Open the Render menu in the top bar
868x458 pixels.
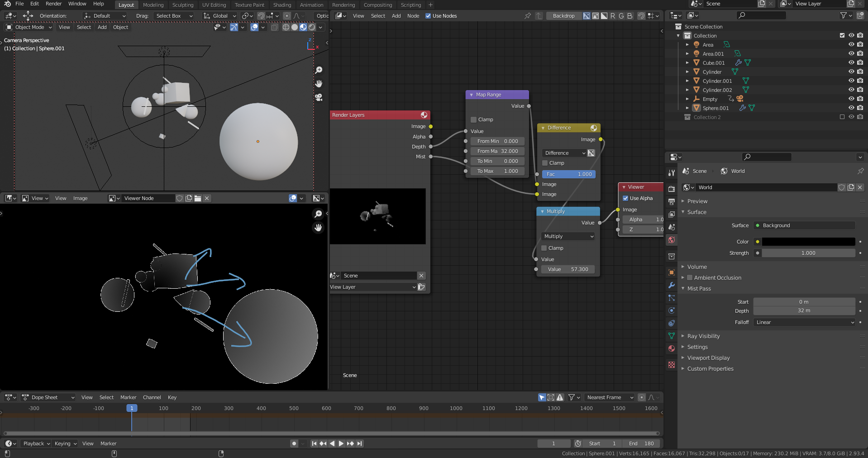pos(53,4)
